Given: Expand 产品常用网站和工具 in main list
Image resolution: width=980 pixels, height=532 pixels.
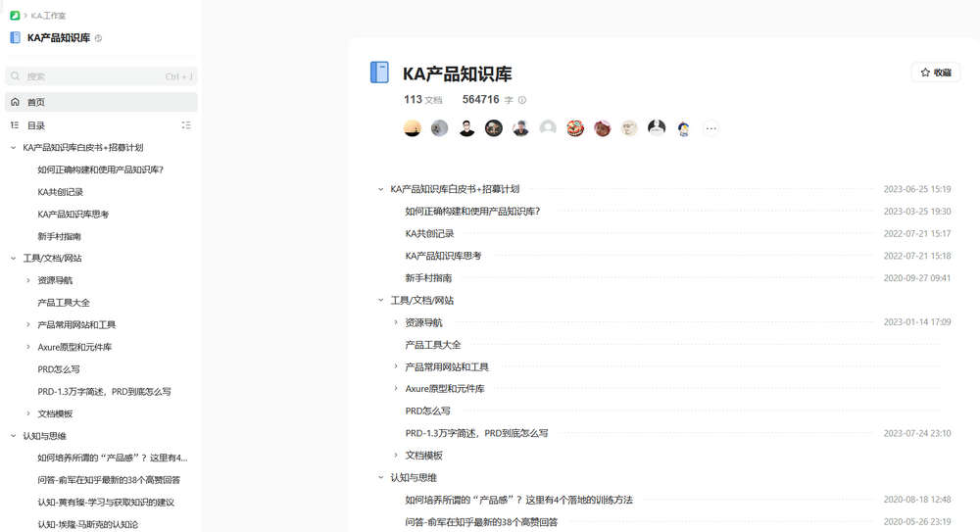Looking at the screenshot, I should (x=396, y=366).
